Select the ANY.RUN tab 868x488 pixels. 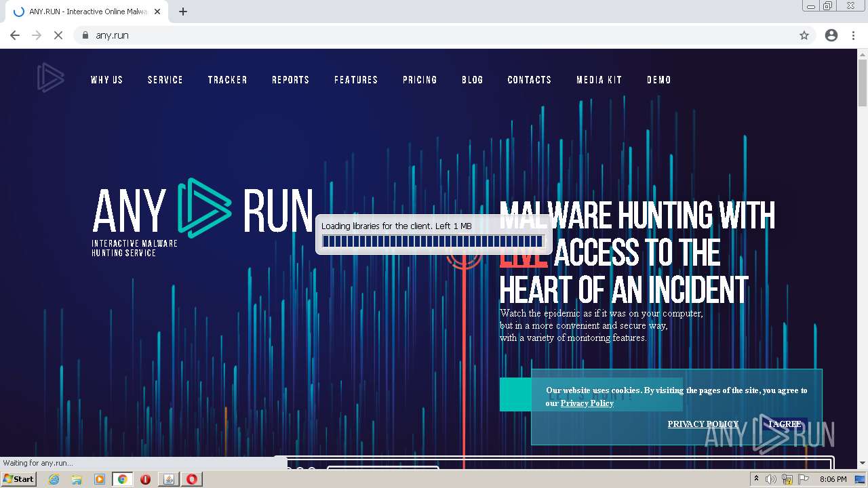(87, 12)
